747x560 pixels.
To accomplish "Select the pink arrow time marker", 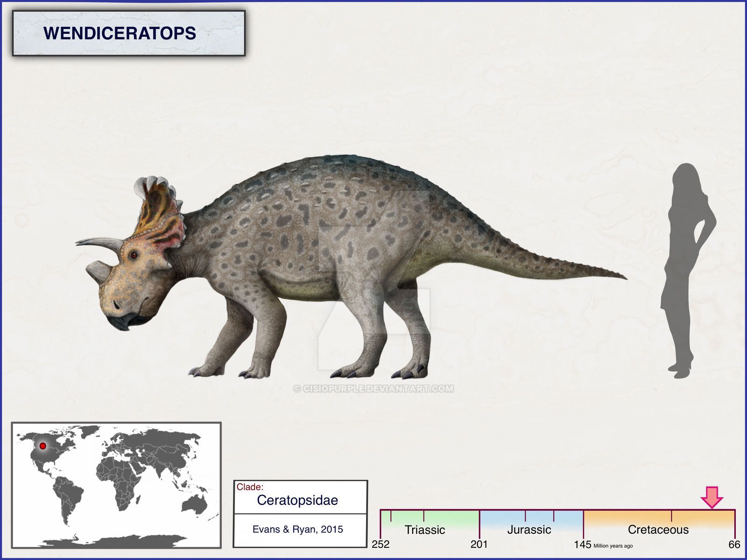I will click(x=712, y=497).
